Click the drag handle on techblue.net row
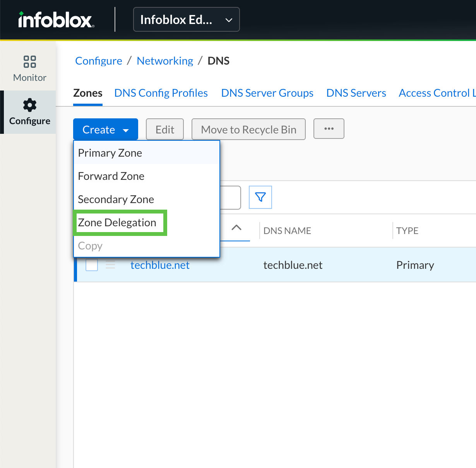Viewport: 476px width, 468px height. pos(111,265)
